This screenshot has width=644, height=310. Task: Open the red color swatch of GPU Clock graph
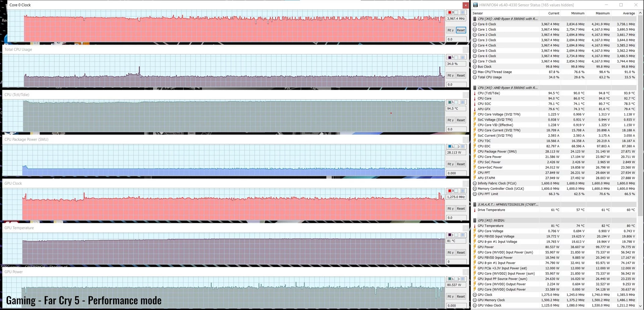click(450, 191)
